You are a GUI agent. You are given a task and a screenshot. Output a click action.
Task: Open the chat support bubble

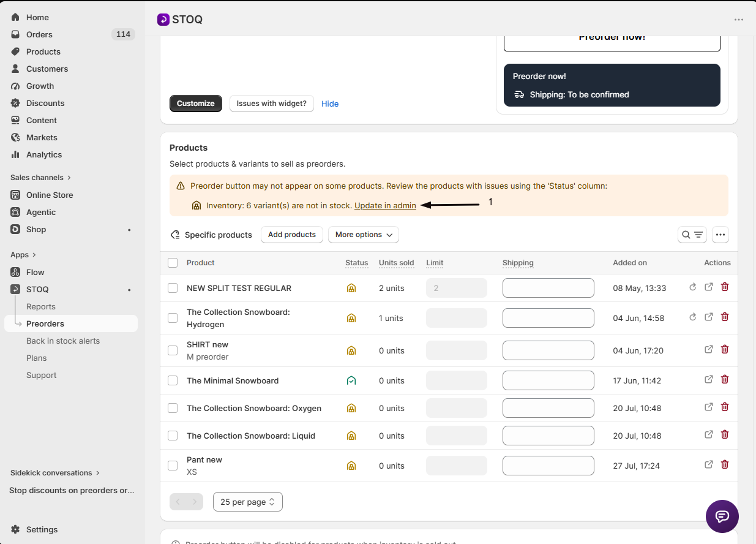click(x=722, y=516)
